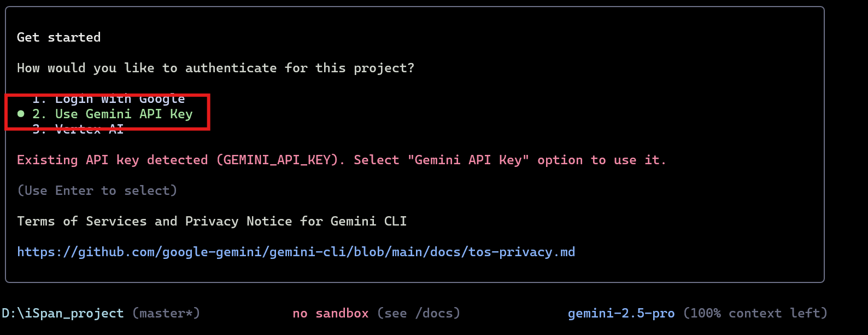Pick the Login with Google option
The height and width of the screenshot is (335, 868).
pos(108,99)
